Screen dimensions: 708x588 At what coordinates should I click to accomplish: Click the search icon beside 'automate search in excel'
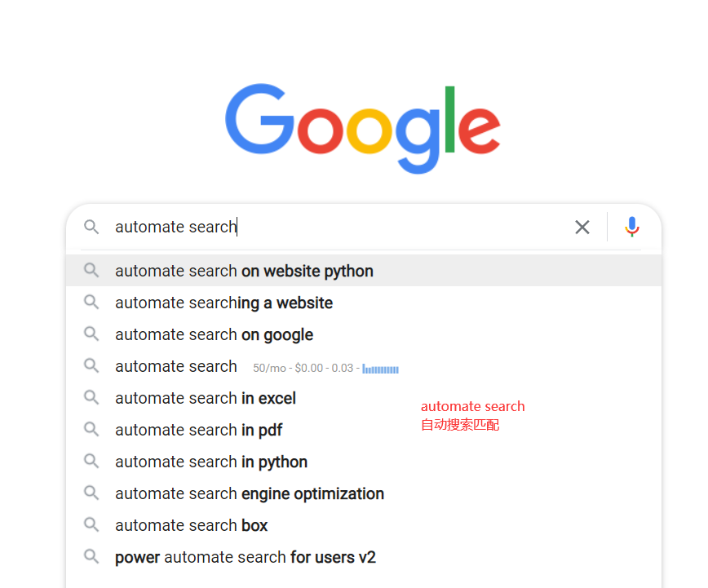tap(91, 398)
